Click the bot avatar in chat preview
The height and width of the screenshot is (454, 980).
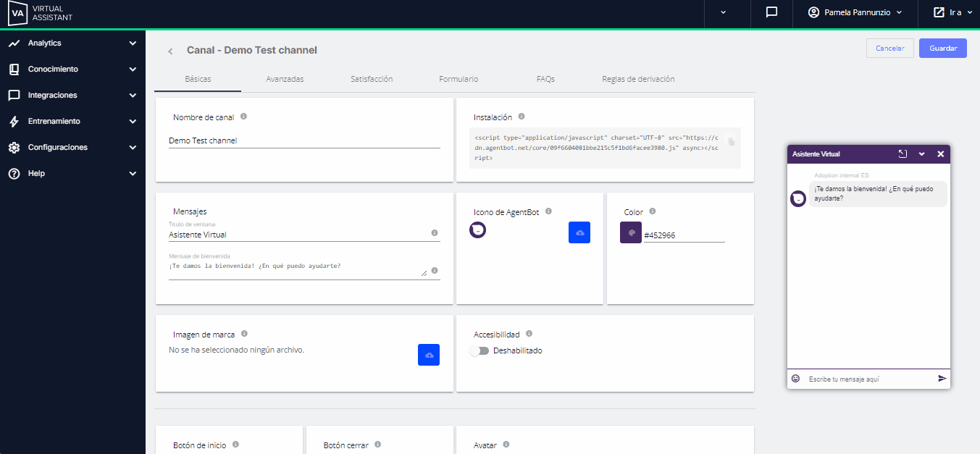(x=797, y=198)
